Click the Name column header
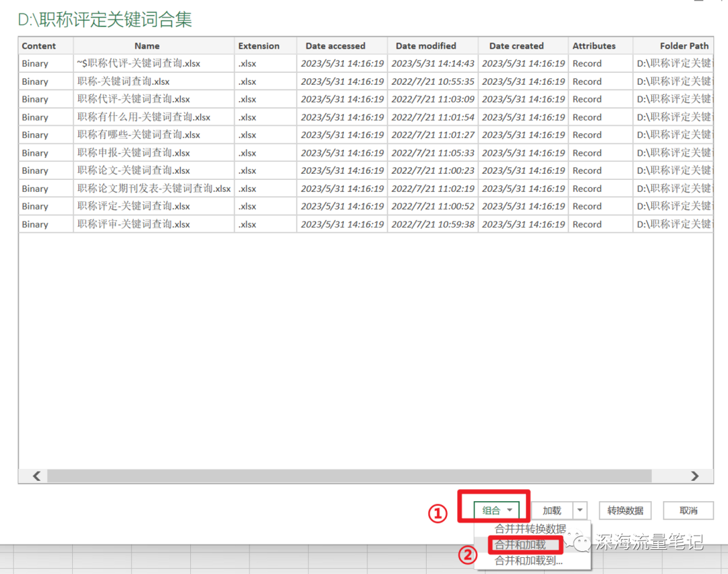 point(154,46)
